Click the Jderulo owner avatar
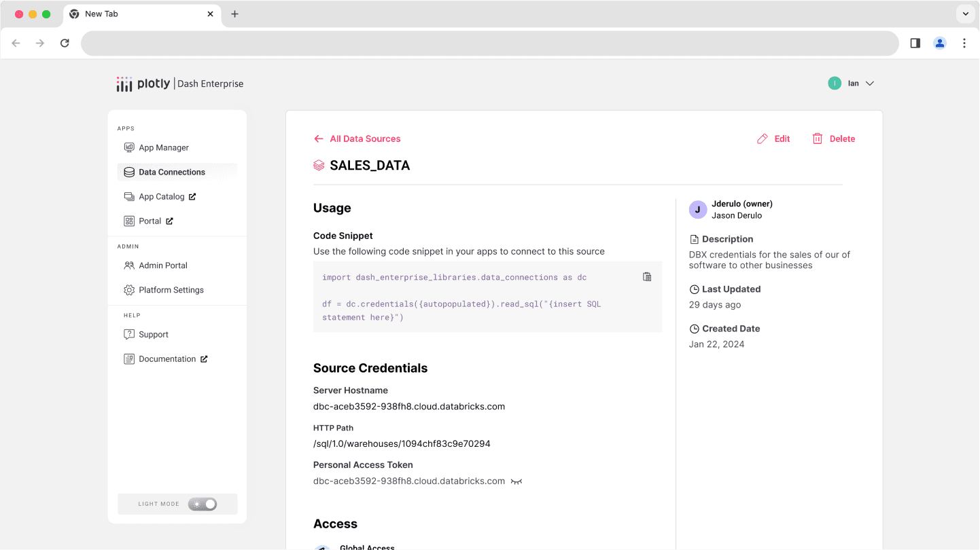The width and height of the screenshot is (980, 550). tap(698, 209)
